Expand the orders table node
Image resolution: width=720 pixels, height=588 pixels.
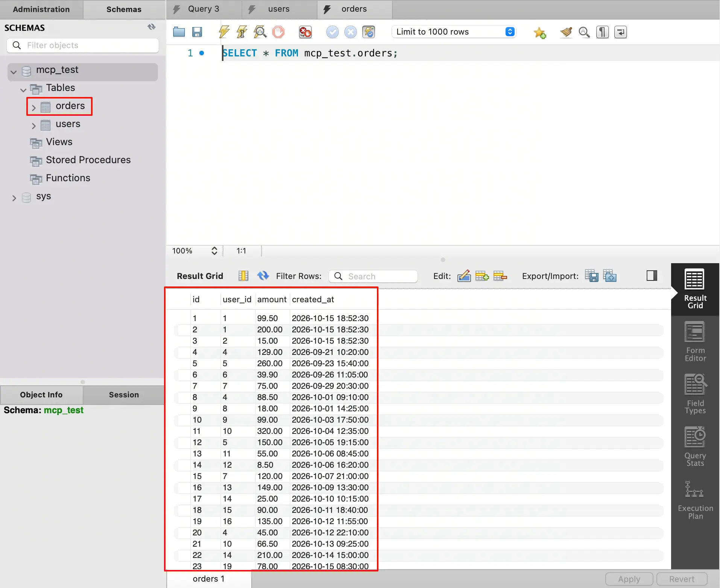33,108
